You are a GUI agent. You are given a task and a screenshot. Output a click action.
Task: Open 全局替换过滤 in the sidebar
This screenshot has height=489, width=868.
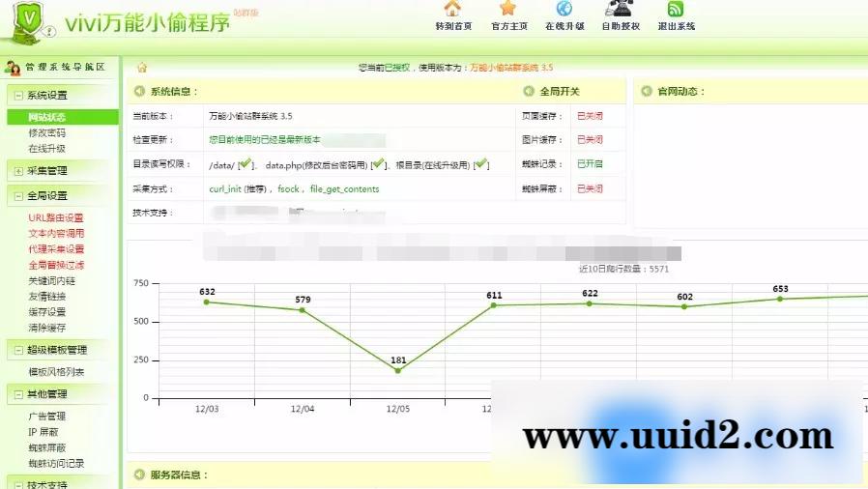[x=56, y=265]
